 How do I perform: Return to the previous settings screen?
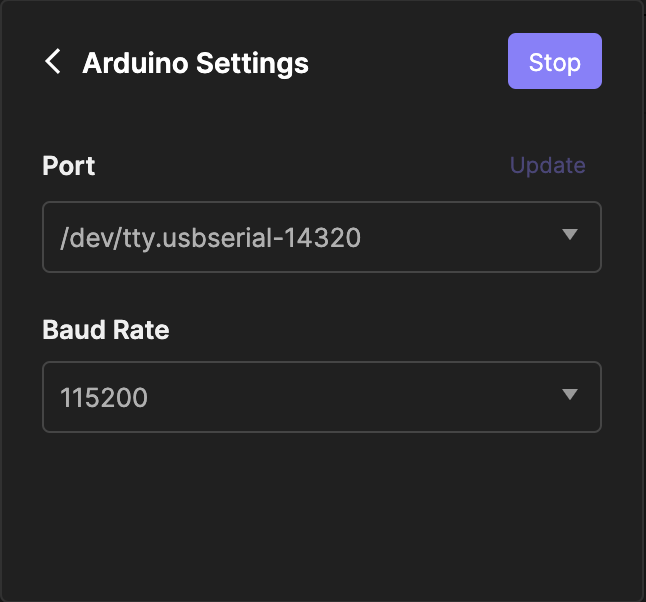pos(53,62)
